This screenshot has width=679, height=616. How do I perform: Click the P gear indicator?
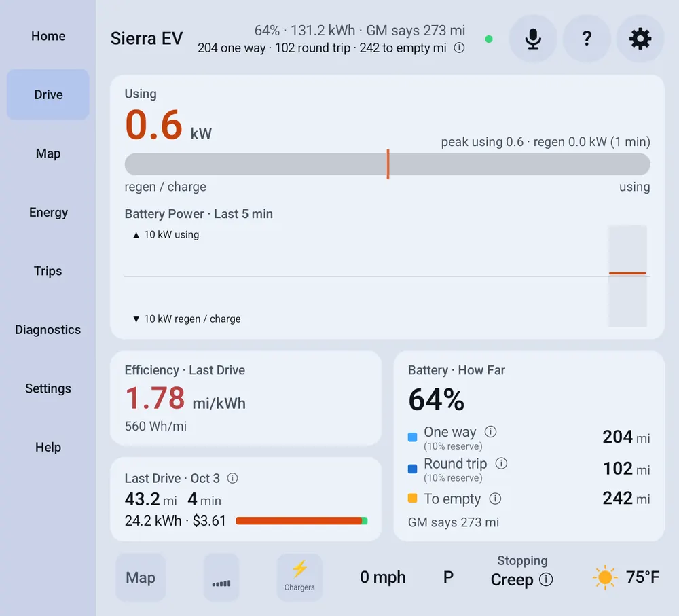coord(448,577)
